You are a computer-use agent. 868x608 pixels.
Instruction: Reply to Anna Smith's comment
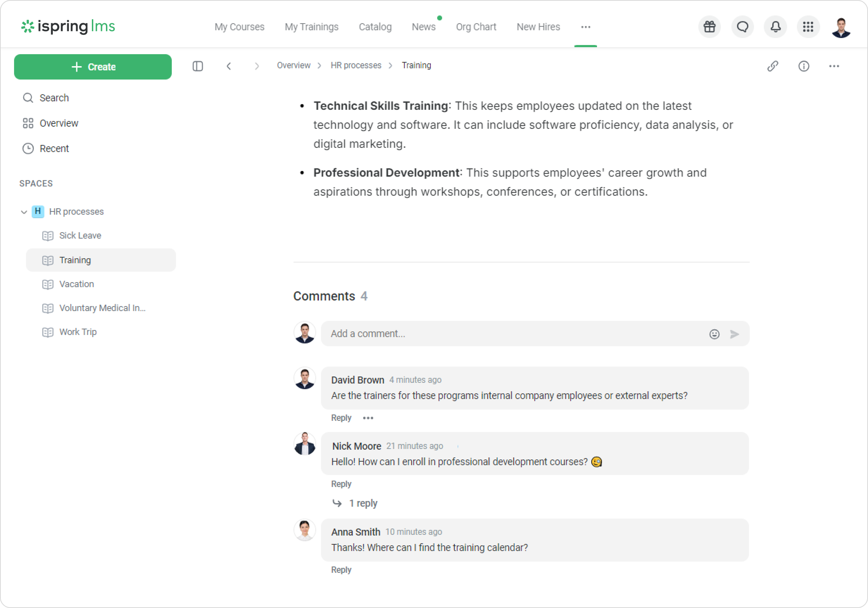click(x=341, y=570)
